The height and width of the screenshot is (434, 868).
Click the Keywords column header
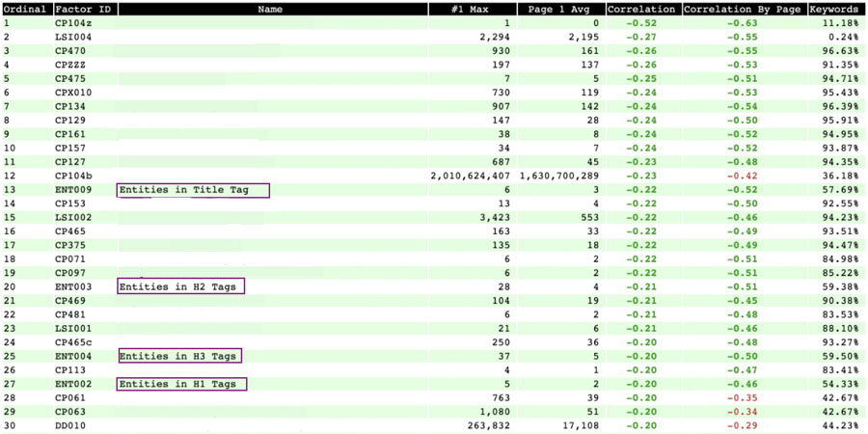click(x=836, y=10)
